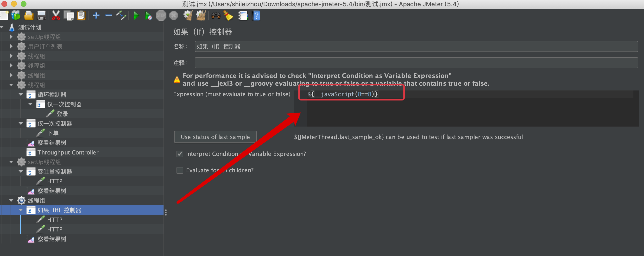Collapse the 测试计划 root node arrow
This screenshot has height=256, width=644.
point(2,27)
